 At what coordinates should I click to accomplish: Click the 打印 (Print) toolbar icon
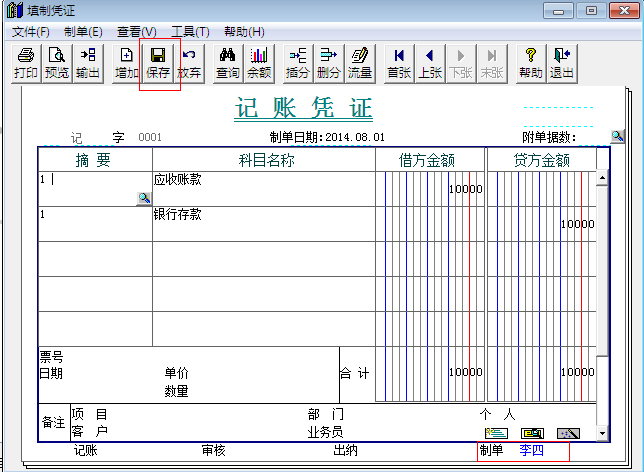(x=27, y=63)
